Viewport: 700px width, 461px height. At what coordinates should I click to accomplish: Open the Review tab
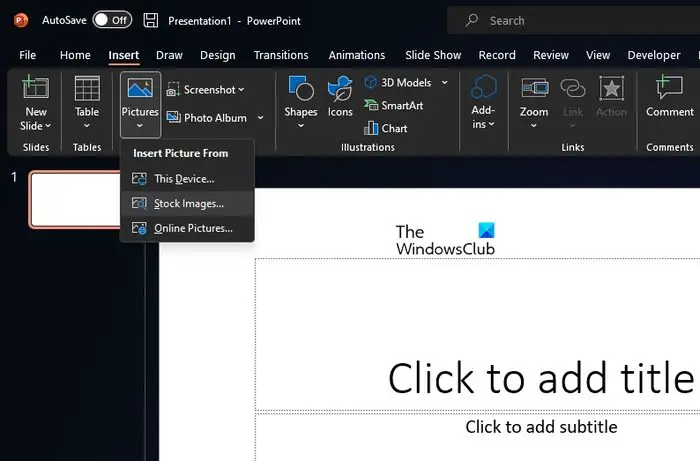(x=550, y=55)
